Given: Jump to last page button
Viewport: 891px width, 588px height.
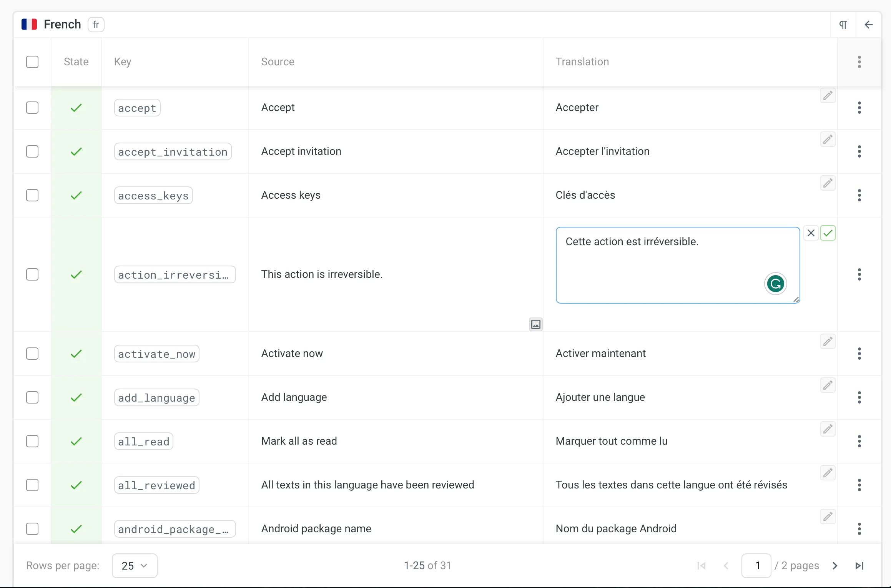Looking at the screenshot, I should 859,566.
